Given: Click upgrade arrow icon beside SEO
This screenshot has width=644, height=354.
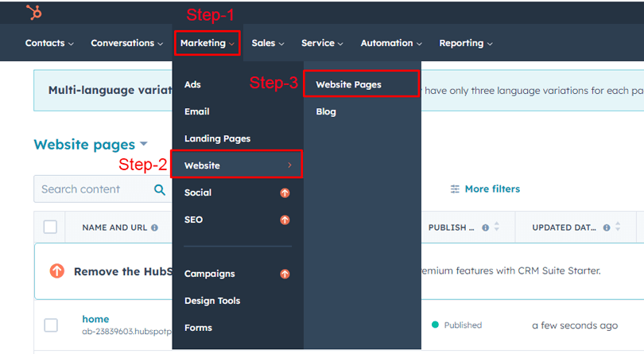Looking at the screenshot, I should [x=285, y=220].
